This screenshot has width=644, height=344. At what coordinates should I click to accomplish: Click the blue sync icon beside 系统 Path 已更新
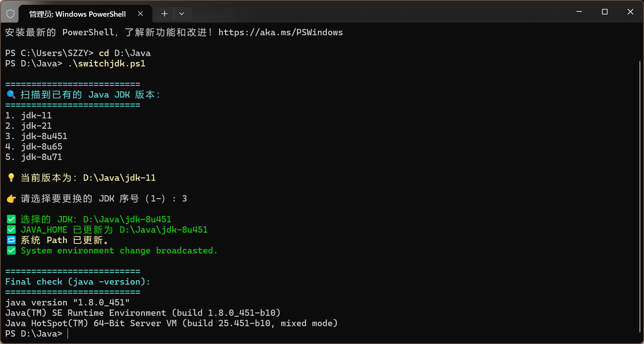point(11,240)
